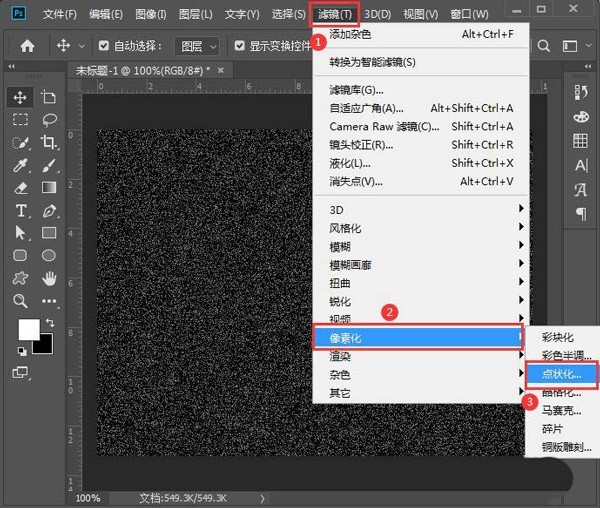Select the Eraser tool

click(x=20, y=187)
